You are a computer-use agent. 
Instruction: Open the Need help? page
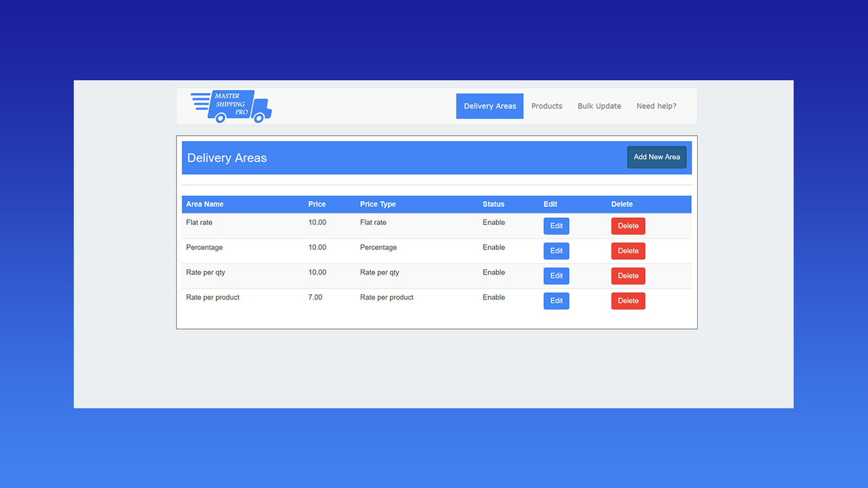[656, 106]
